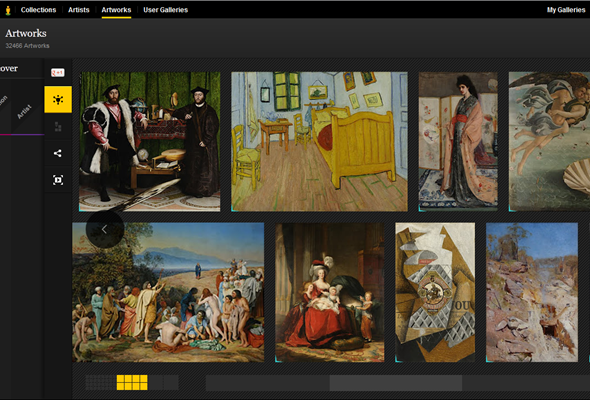Open the Collections menu item
This screenshot has height=400, width=590.
tap(38, 10)
